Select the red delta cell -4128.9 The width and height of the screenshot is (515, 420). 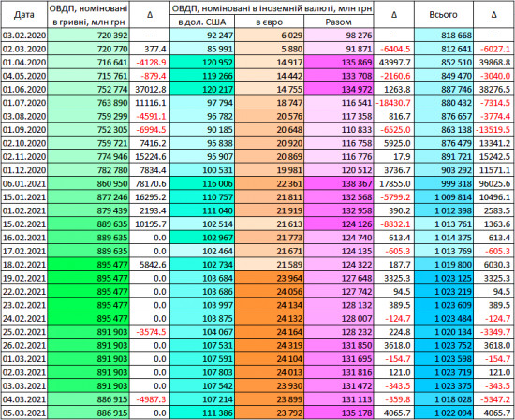point(150,63)
